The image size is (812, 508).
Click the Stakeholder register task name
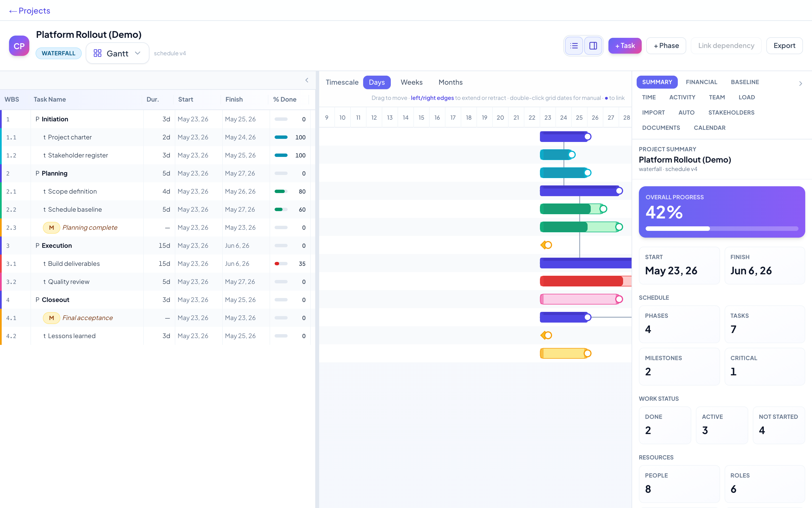tap(78, 155)
